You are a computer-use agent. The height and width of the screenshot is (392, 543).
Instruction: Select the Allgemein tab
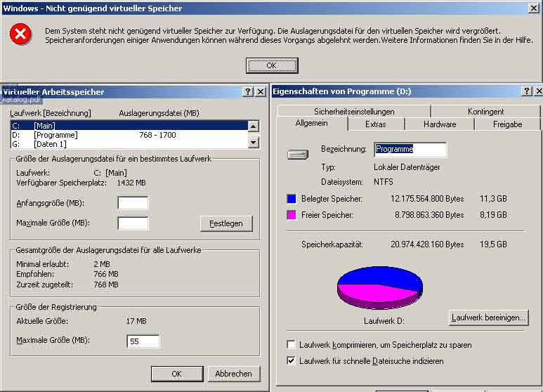(x=312, y=123)
